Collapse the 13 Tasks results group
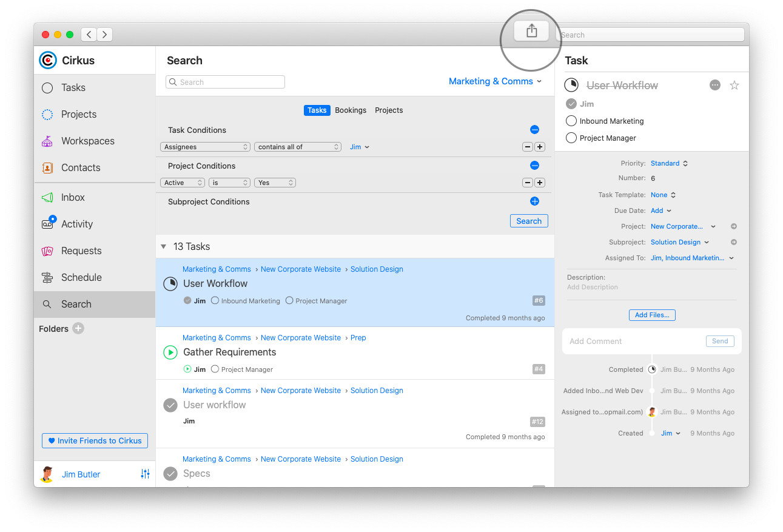 [163, 246]
